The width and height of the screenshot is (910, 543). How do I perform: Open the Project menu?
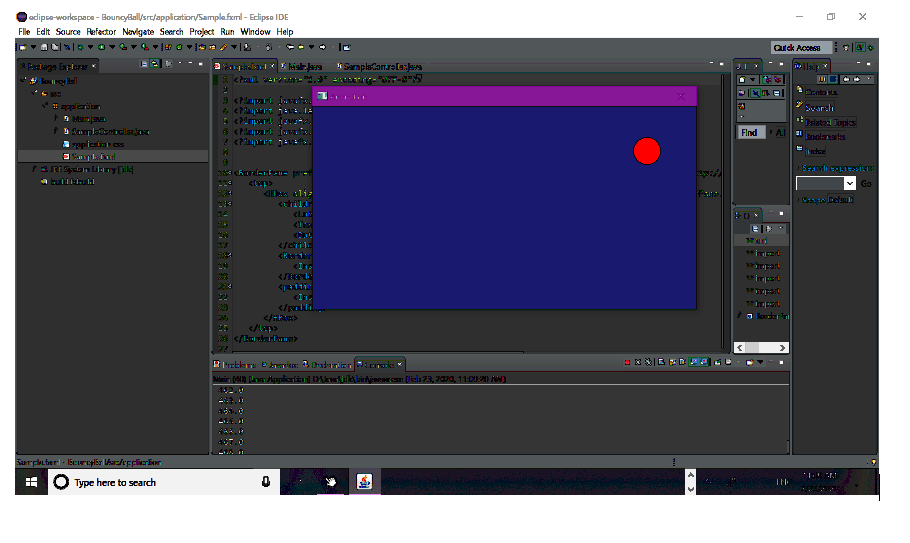pos(201,32)
